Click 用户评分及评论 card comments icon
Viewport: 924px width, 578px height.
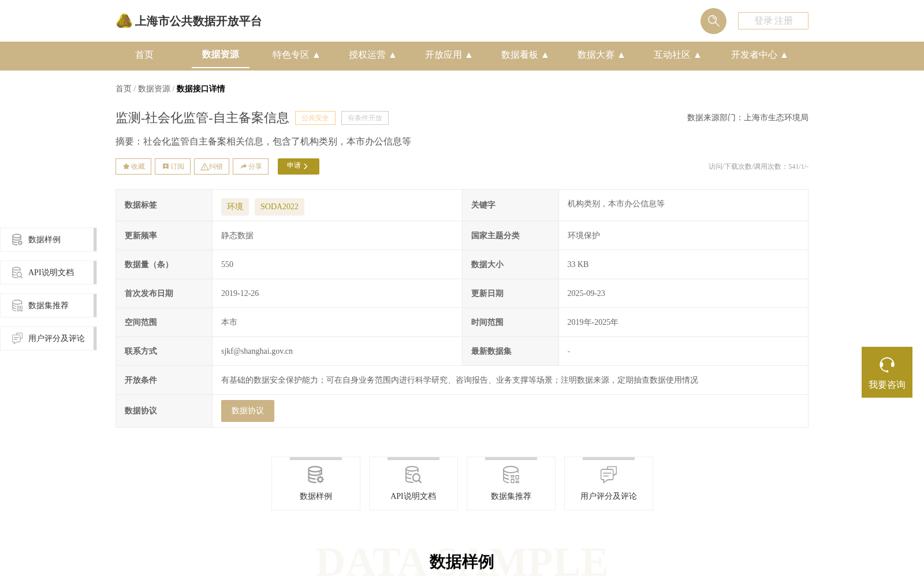[609, 475]
